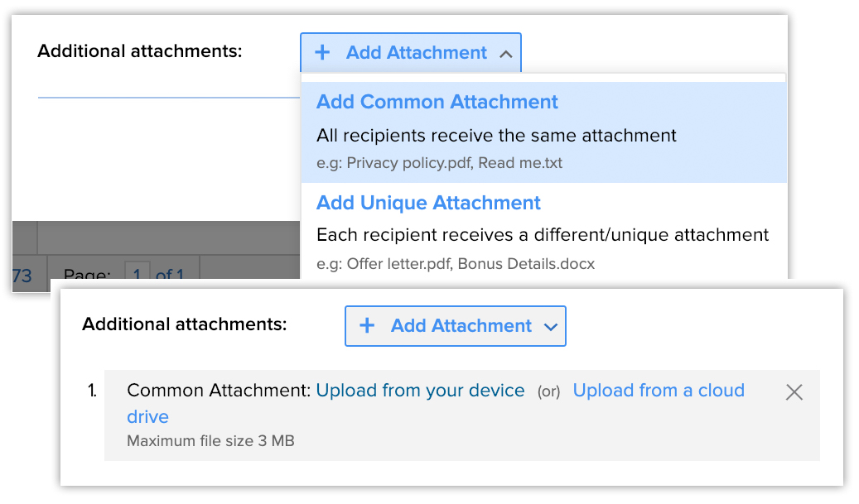Image resolution: width=859 pixels, height=504 pixels.
Task: Click the 'of 1' page count text
Action: pos(170,274)
